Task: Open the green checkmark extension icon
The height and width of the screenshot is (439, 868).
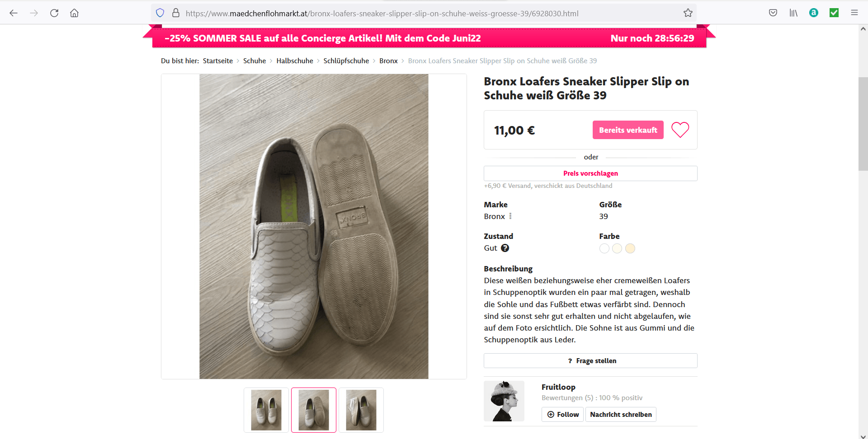Action: coord(834,13)
